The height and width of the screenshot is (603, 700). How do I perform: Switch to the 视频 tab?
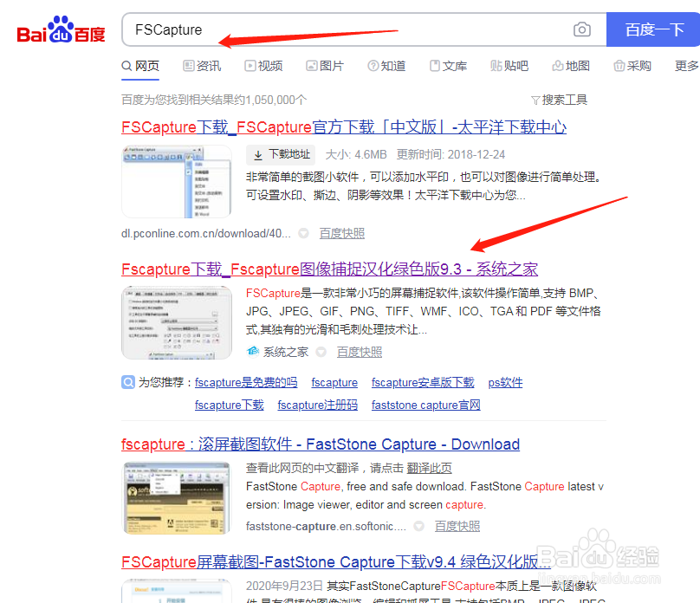tap(263, 66)
